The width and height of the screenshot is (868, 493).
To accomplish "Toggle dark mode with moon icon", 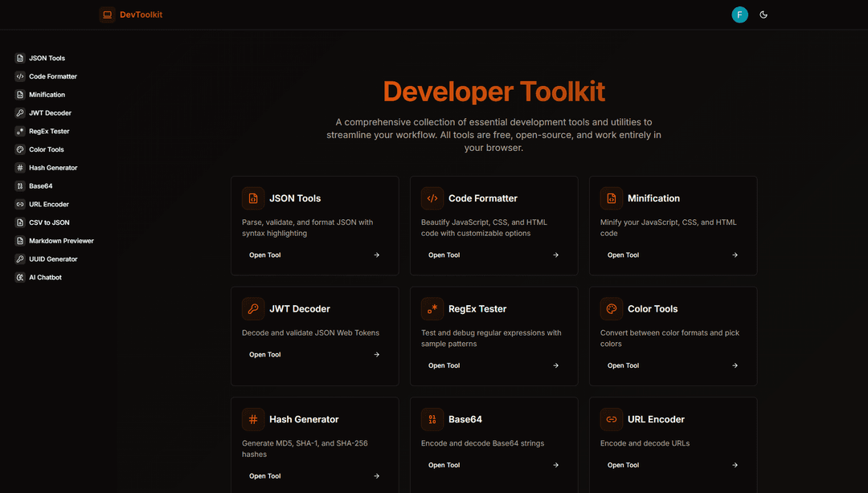I will coord(764,14).
